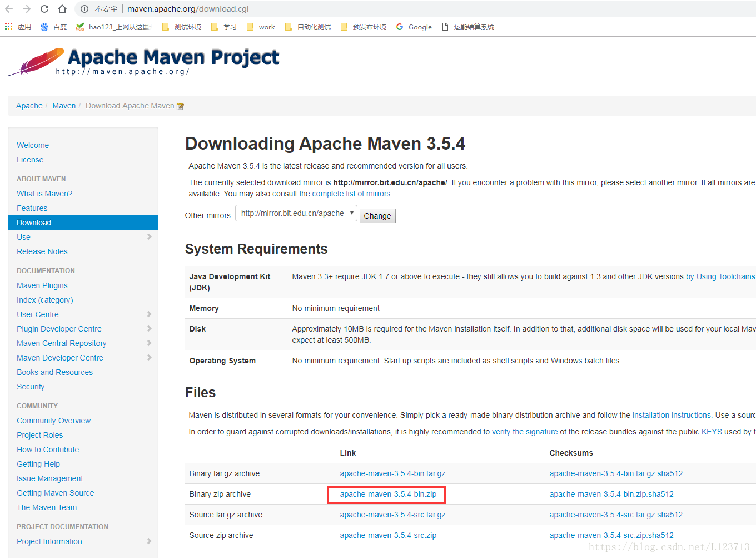This screenshot has width=756, height=558.
Task: Download apache-maven-3.5.4-src.tar.gz
Action: (x=393, y=515)
